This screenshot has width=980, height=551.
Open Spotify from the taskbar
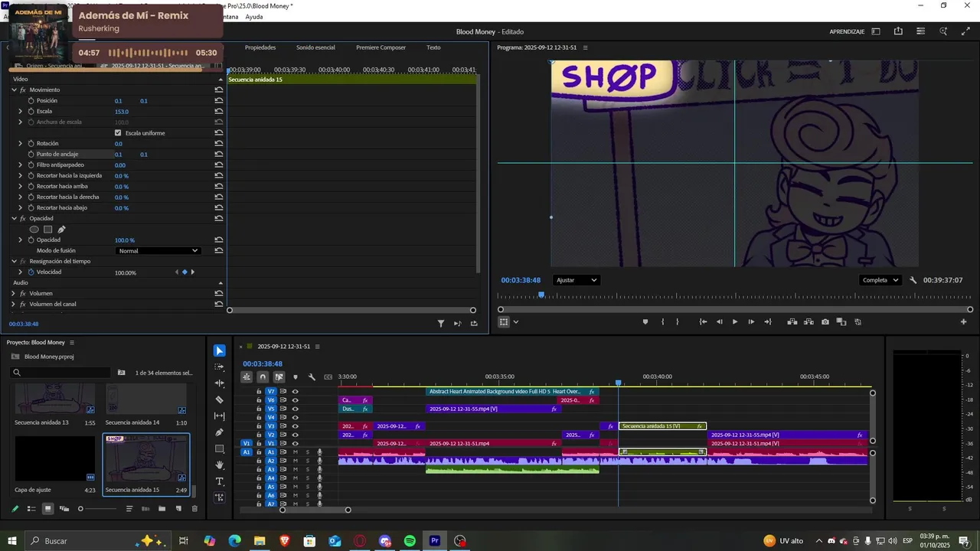coord(410,541)
